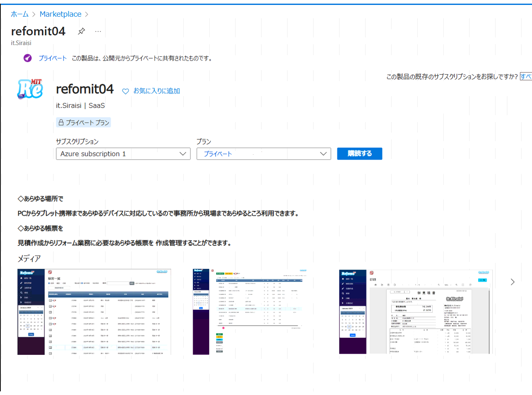Expand the サブスクリプション dropdown

[x=123, y=154]
